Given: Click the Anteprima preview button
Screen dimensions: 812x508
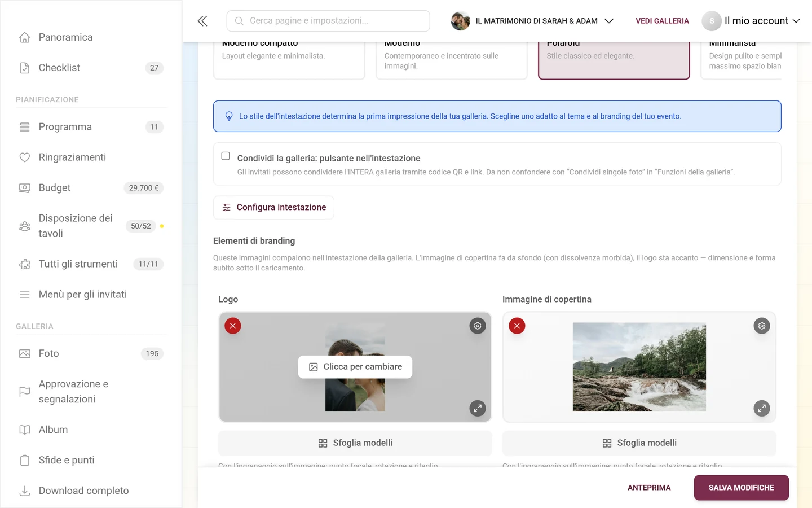Looking at the screenshot, I should [x=649, y=488].
